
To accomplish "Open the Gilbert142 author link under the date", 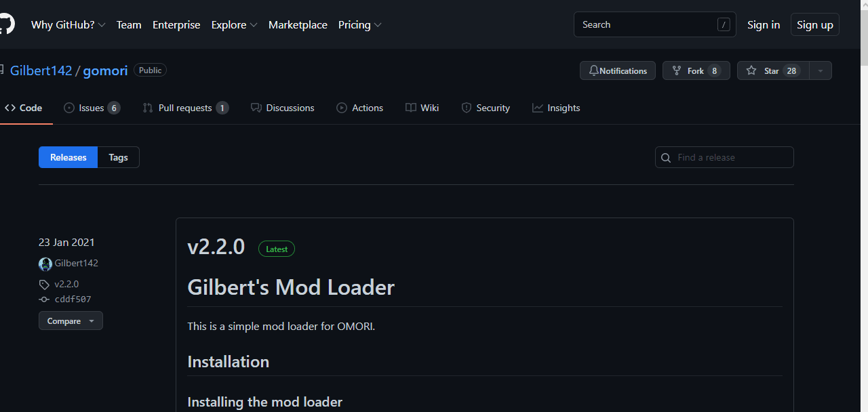I will pyautogui.click(x=77, y=263).
